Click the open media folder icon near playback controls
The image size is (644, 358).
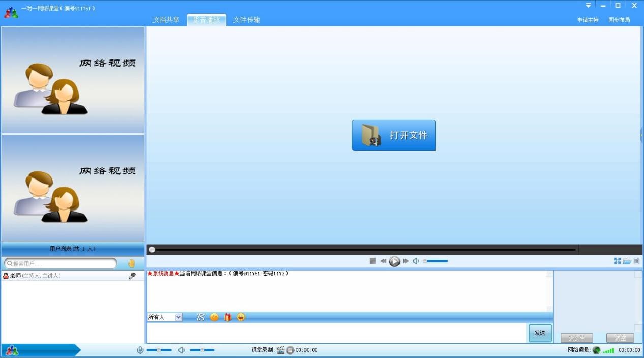pos(626,261)
